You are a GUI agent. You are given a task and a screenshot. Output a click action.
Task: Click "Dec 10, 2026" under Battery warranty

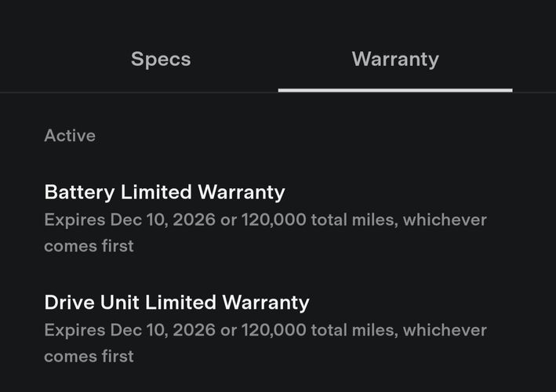(x=163, y=220)
